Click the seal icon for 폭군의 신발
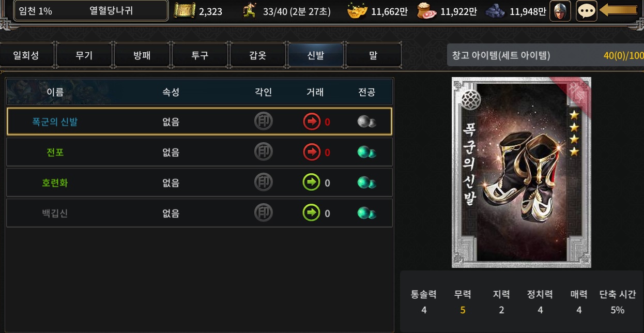644x333 pixels. [264, 122]
